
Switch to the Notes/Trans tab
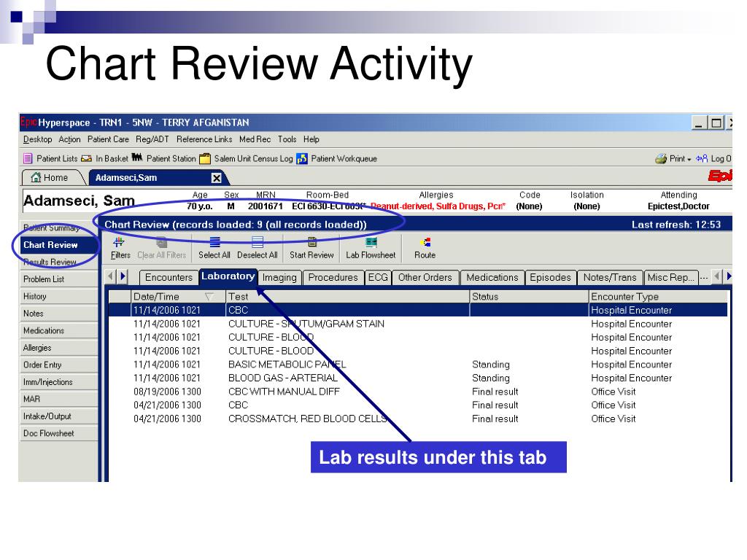click(x=610, y=278)
